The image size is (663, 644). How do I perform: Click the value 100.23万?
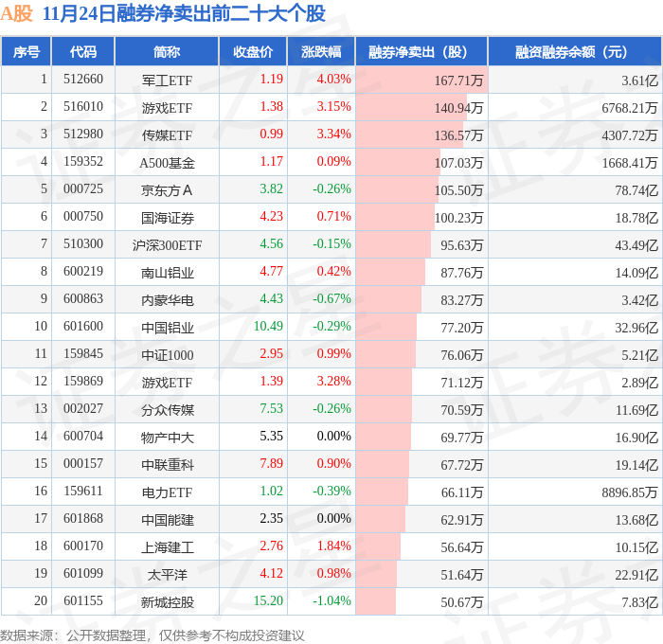[x=458, y=218]
